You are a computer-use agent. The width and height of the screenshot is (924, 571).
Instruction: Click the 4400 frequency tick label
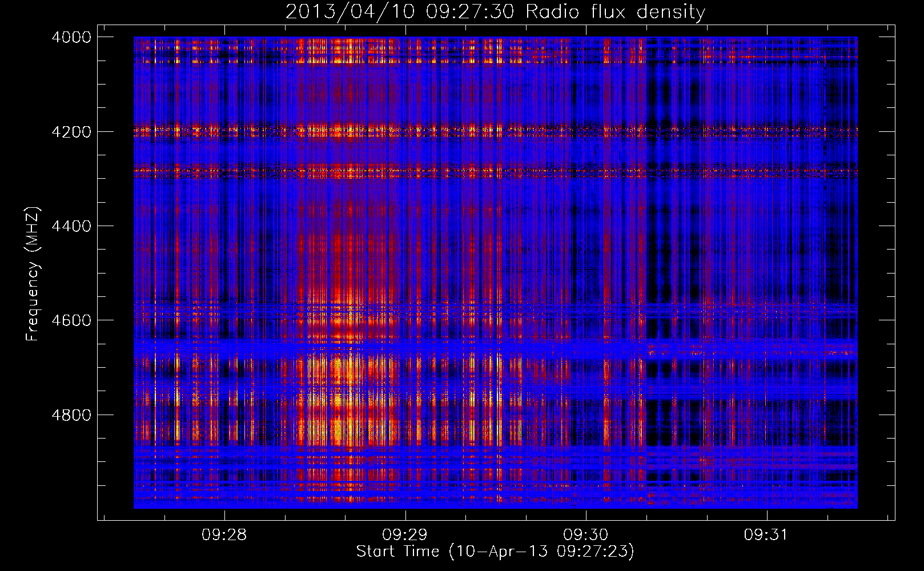[71, 226]
